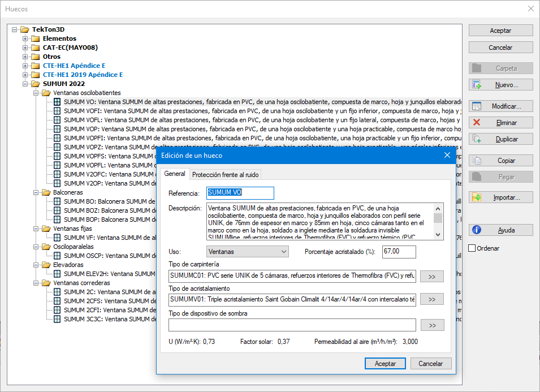This screenshot has width=540, height=392.
Task: Click the SUMUM 2022 folder icon
Action: (36, 84)
